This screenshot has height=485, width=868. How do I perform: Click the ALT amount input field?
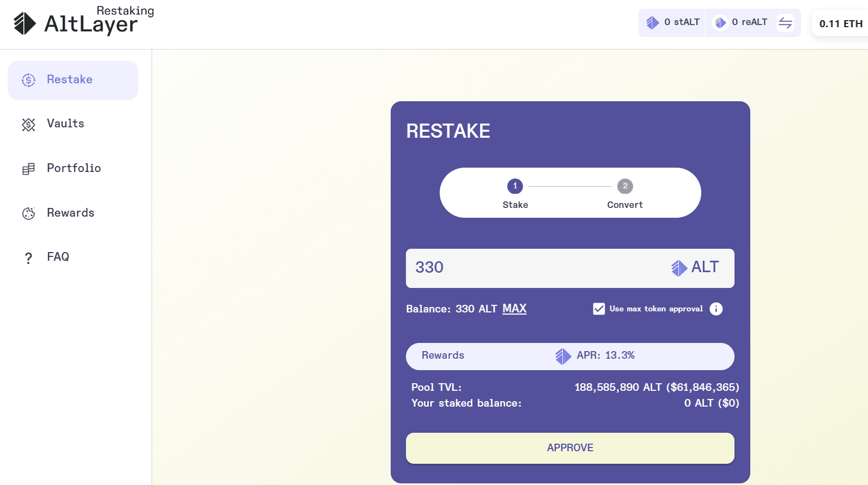[534, 268]
